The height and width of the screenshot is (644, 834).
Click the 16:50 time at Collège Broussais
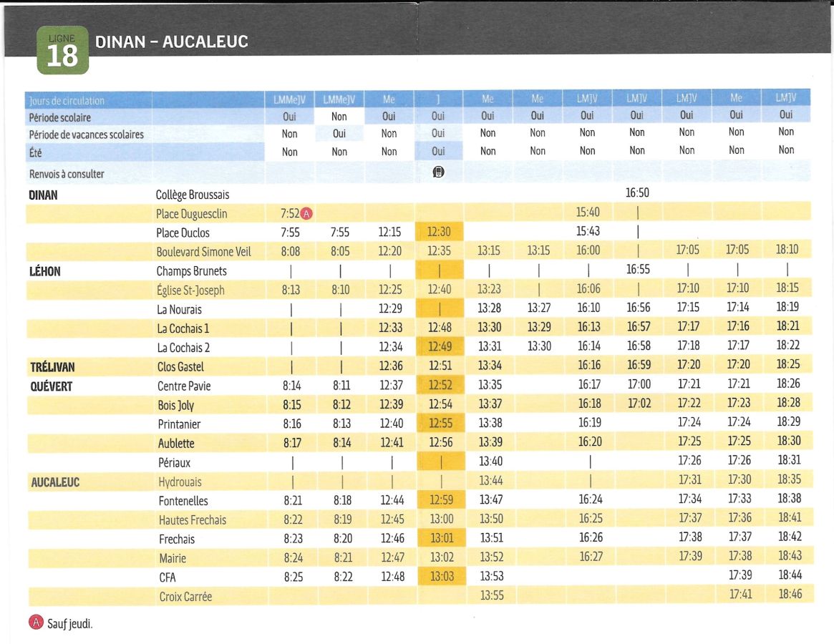tap(637, 192)
